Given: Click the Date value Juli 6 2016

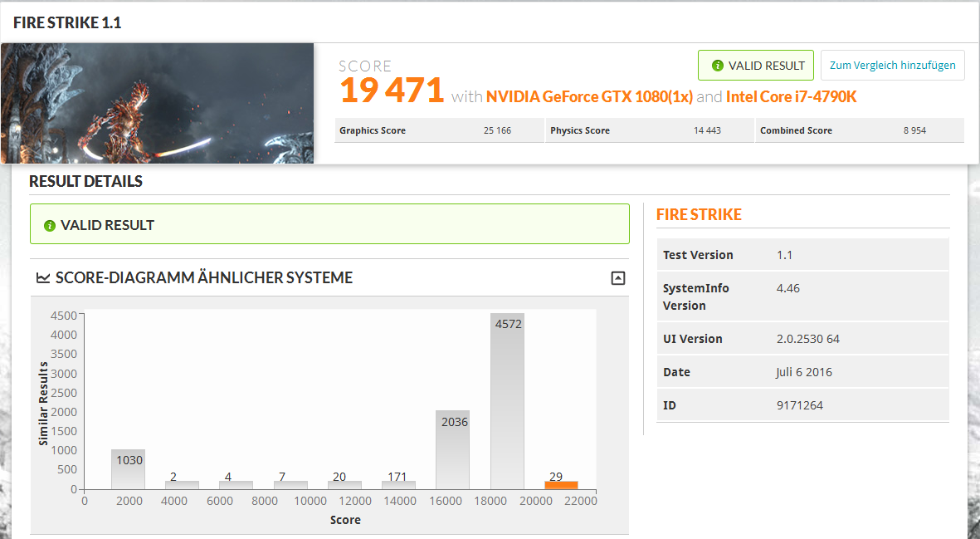Looking at the screenshot, I should click(804, 372).
